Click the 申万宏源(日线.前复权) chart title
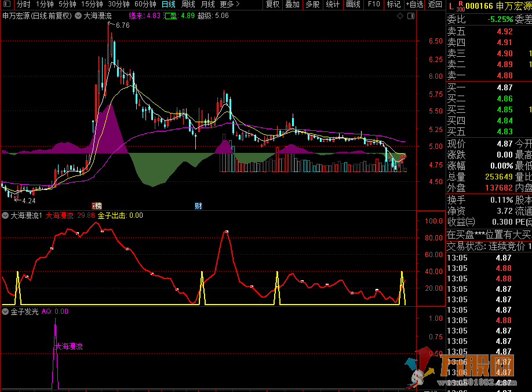Viewport: 532px width, 392px height. click(37, 16)
